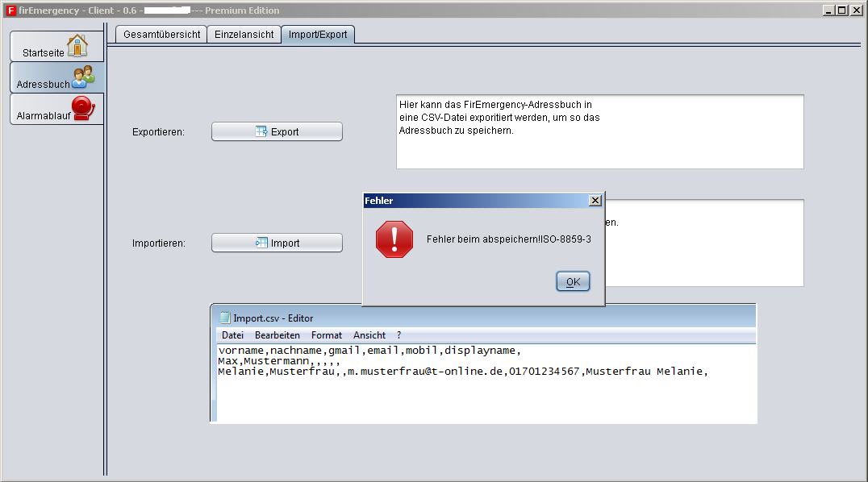Click the firEmergency logo in title bar
This screenshot has height=482, width=868.
click(x=10, y=10)
